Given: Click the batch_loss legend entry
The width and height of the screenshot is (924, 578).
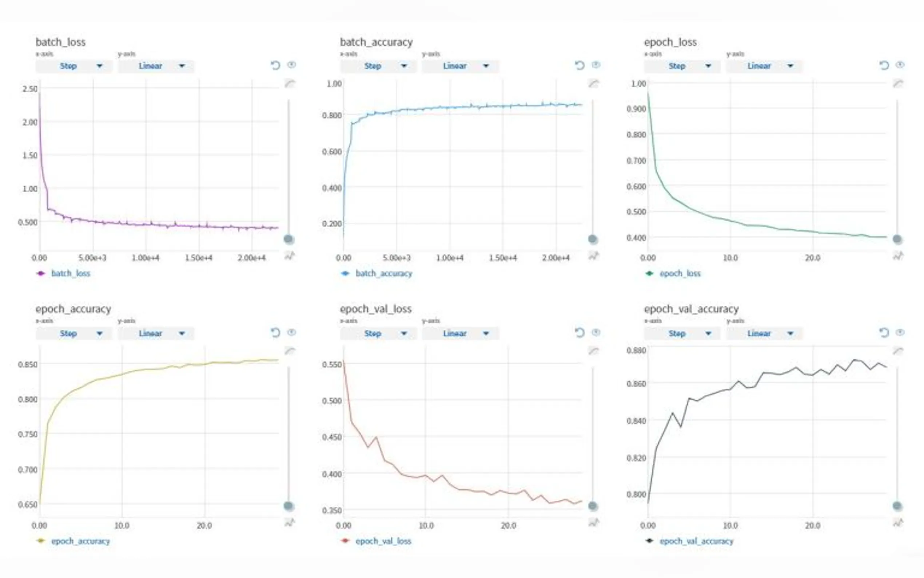Looking at the screenshot, I should coord(70,273).
